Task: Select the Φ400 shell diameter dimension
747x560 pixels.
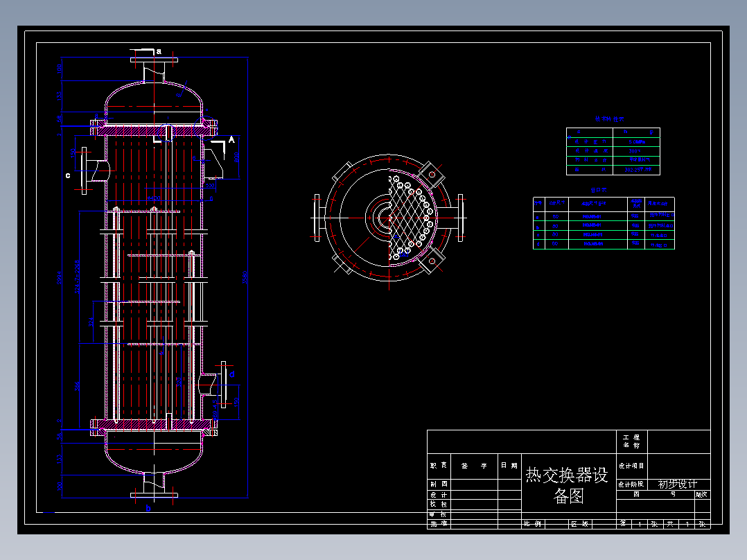Action: (x=153, y=198)
